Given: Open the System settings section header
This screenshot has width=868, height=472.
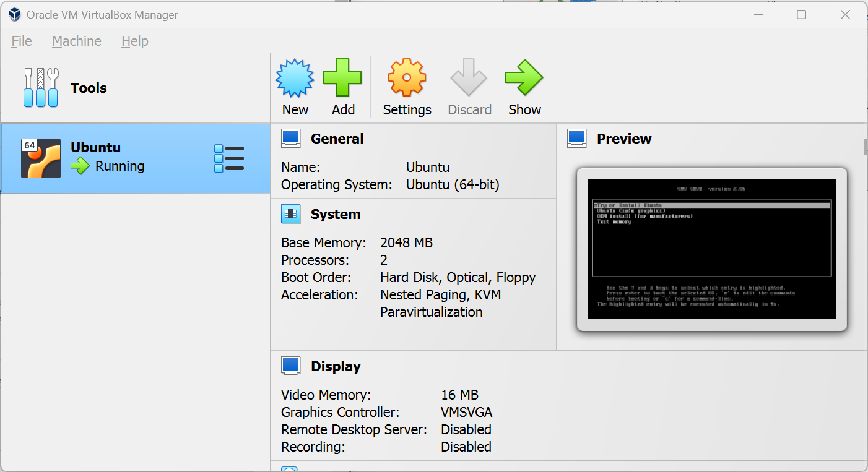Looking at the screenshot, I should pos(336,214).
